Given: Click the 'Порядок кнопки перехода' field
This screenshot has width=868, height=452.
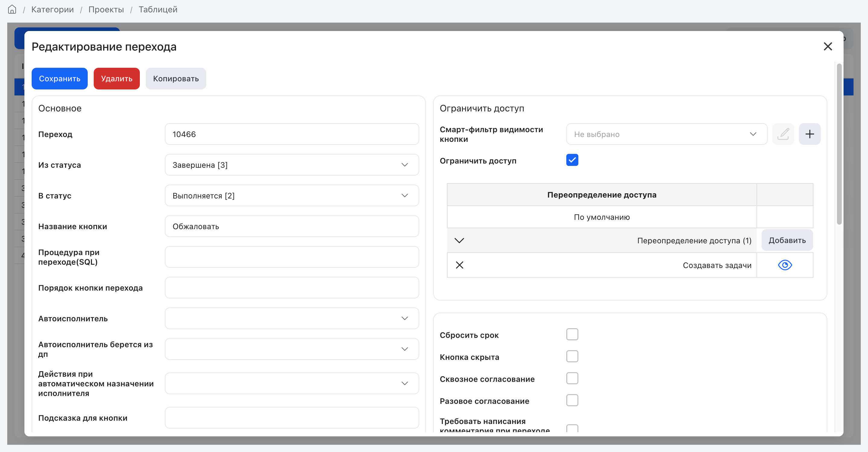Looking at the screenshot, I should pyautogui.click(x=292, y=287).
